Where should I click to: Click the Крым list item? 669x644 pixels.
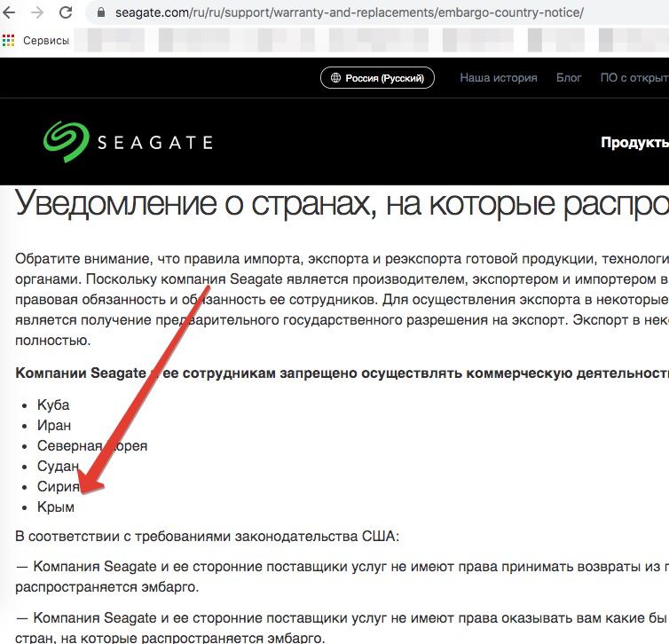[x=56, y=507]
